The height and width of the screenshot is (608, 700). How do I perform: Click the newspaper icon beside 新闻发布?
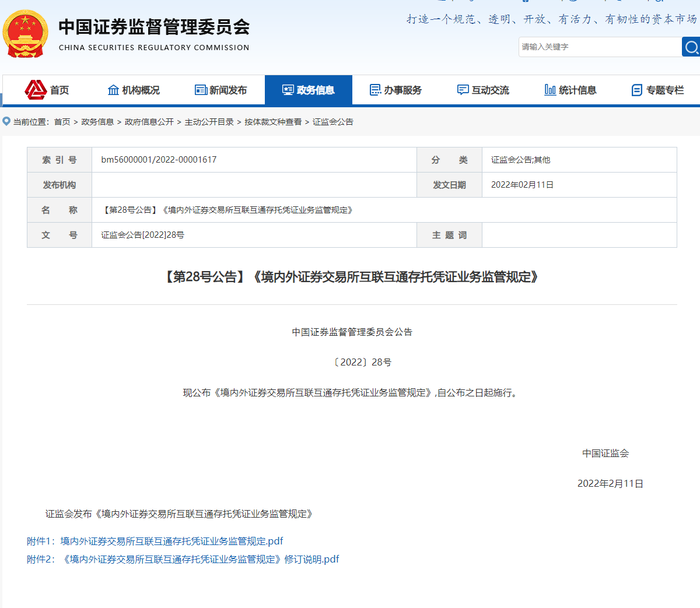(201, 90)
